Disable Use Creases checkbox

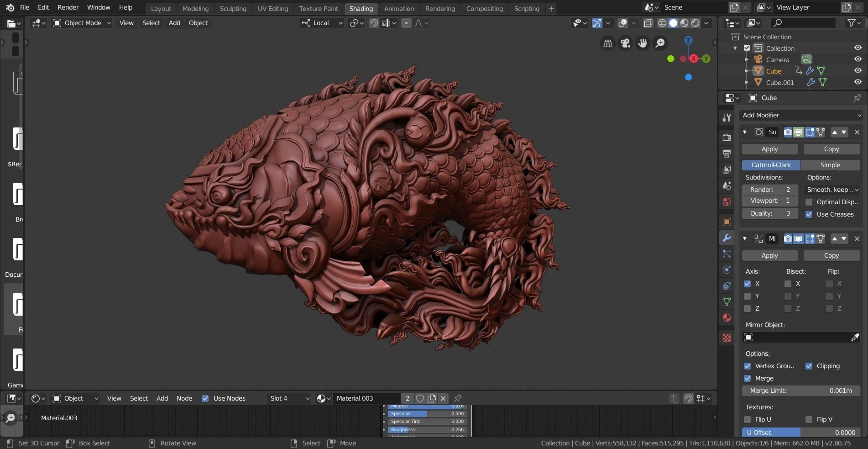(809, 214)
